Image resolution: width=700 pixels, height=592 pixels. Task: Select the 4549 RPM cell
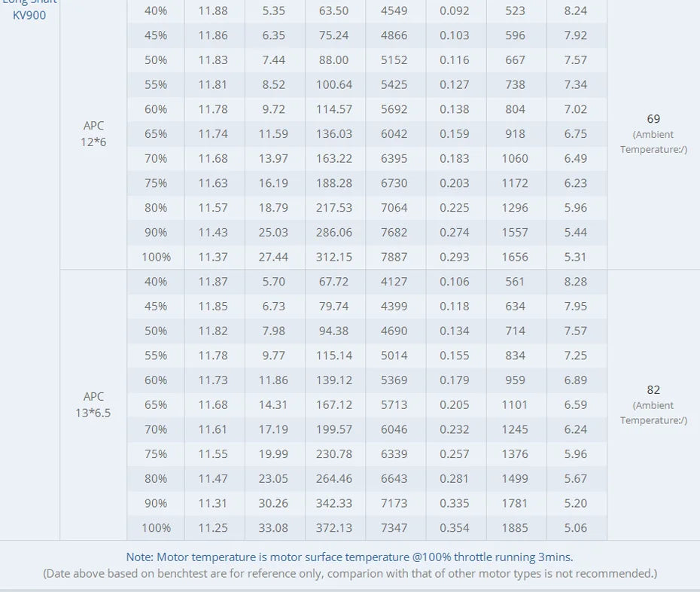[394, 11]
